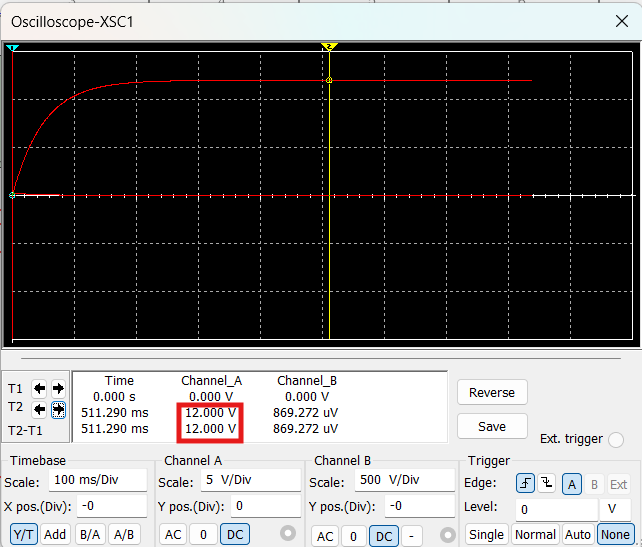
Task: Shift T2 cursor left with arrow
Action: click(40, 408)
